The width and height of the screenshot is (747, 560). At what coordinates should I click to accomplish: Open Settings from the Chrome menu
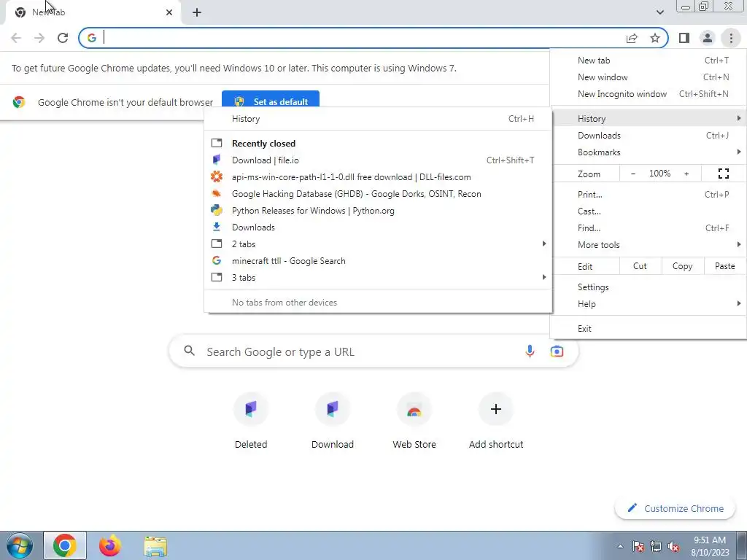pyautogui.click(x=648, y=287)
